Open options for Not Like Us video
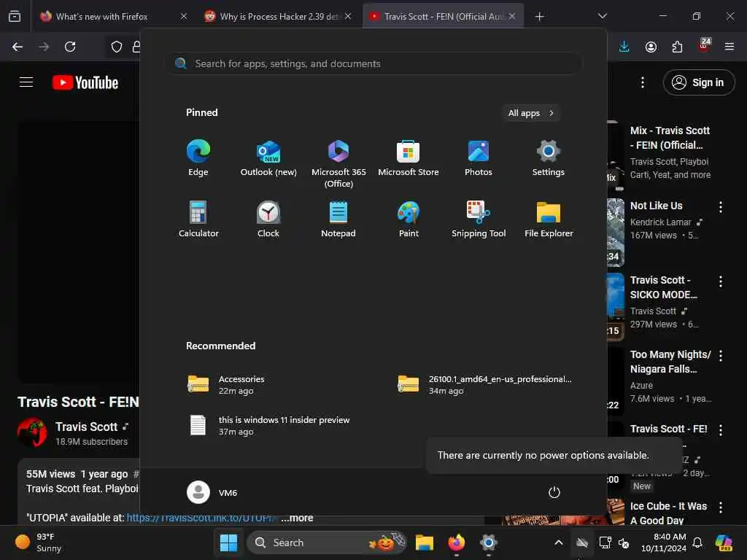This screenshot has height=560, width=747. coord(720,206)
